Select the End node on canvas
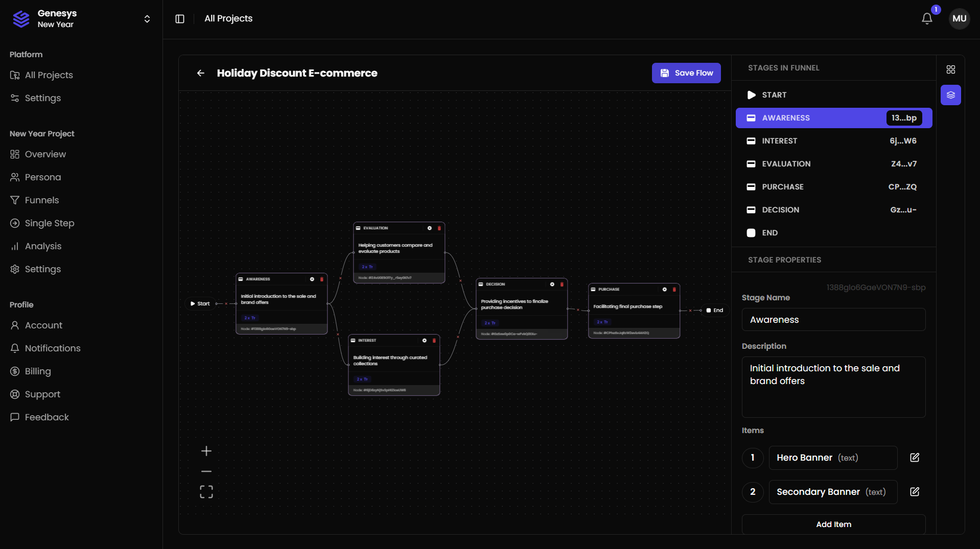Screen dimensions: 980x549 (x=715, y=311)
